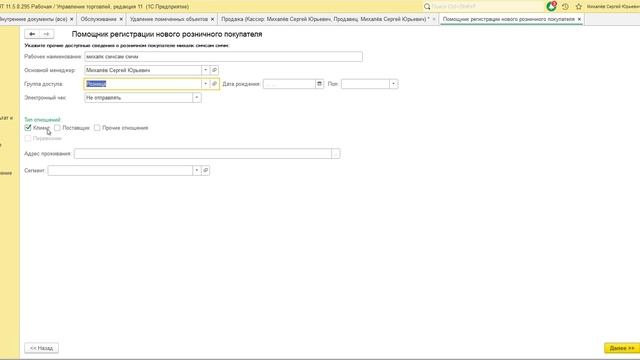This screenshot has height=360, width=640.
Task: Open the selected Основной менеджер item via link icon
Action: [x=215, y=70]
